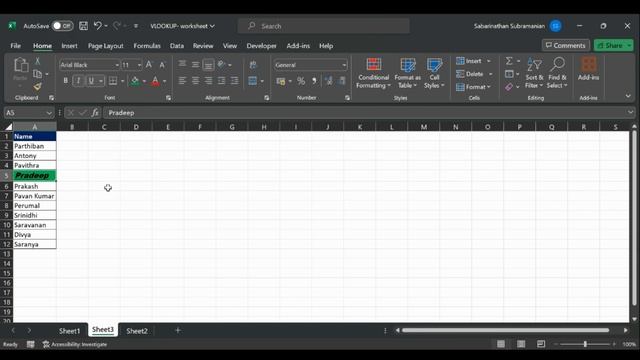Screen dimensions: 640x360
Task: Click Accessibility: Investigate status
Action: click(75, 344)
